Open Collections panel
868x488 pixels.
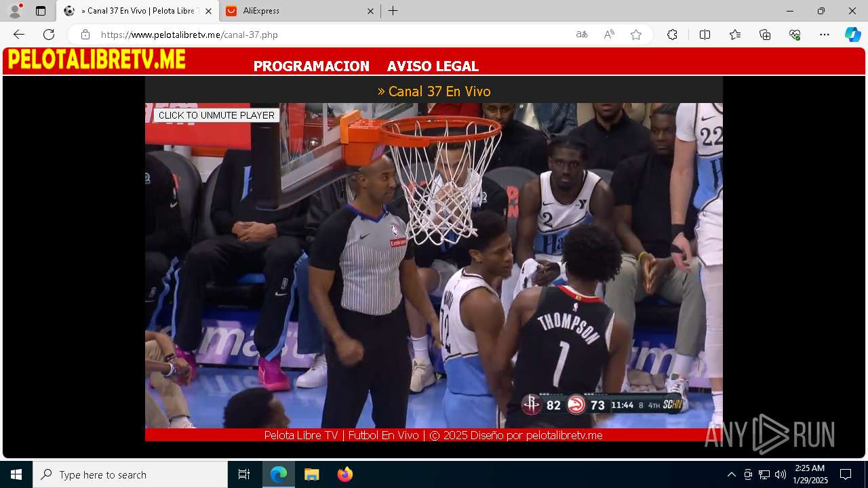pos(765,35)
